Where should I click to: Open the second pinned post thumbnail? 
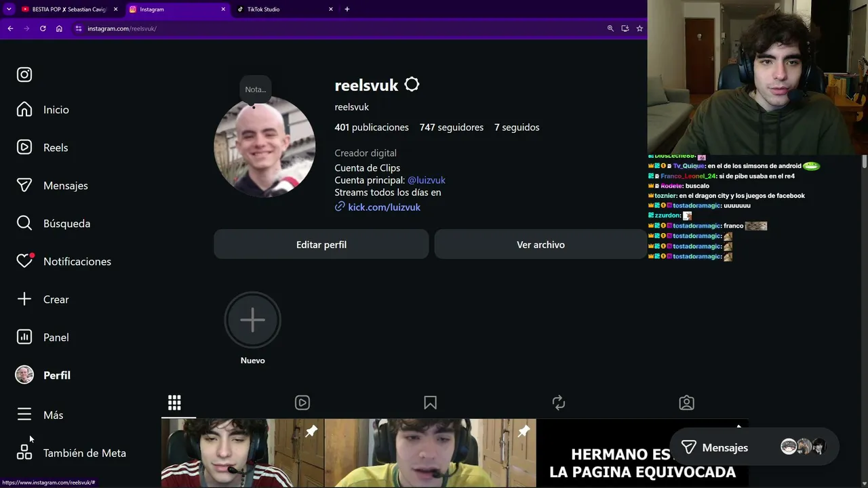(430, 453)
